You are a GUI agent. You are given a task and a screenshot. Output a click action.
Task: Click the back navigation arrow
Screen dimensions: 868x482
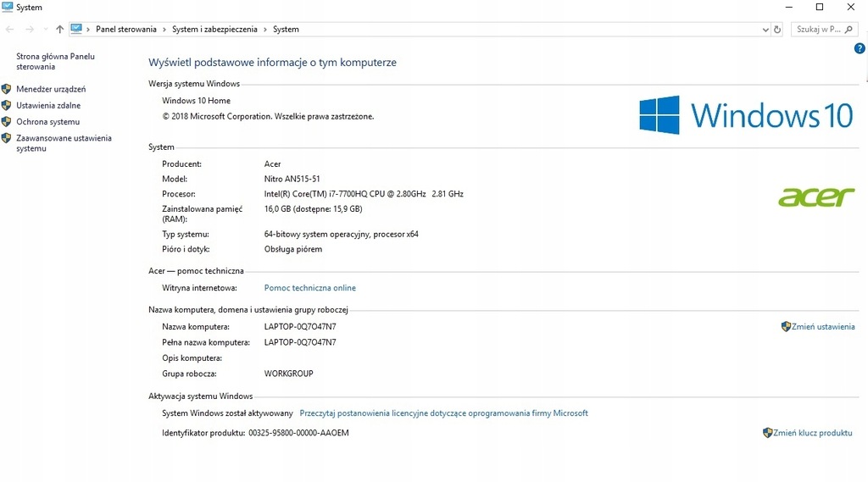coord(9,30)
